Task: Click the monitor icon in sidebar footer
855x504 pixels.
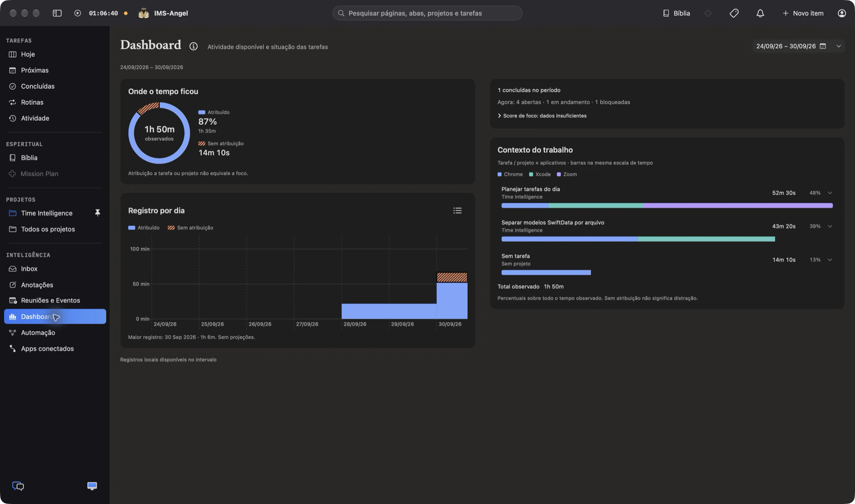Action: [92, 486]
